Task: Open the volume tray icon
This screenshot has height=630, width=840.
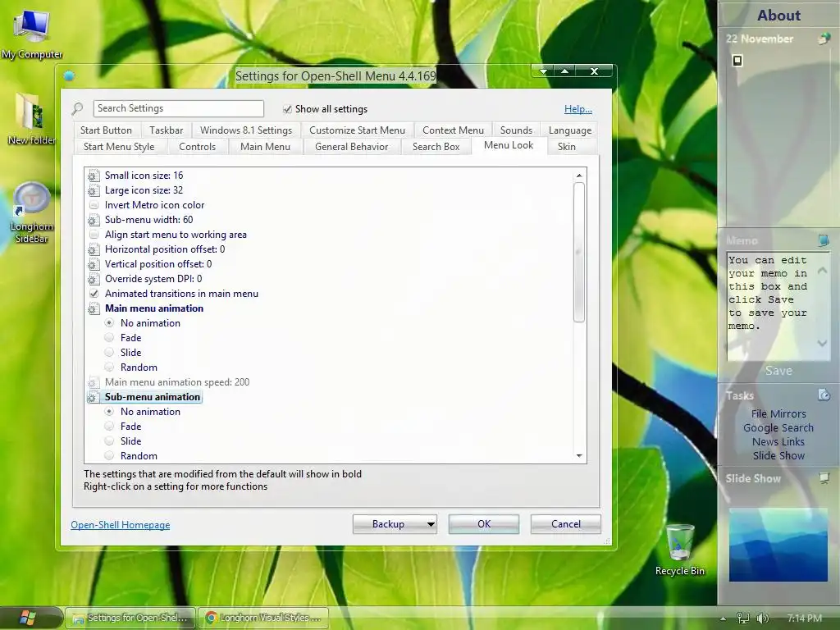Action: point(762,619)
